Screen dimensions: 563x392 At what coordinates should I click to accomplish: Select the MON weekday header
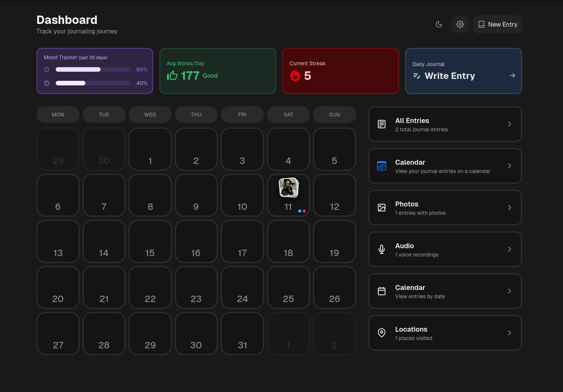(58, 115)
